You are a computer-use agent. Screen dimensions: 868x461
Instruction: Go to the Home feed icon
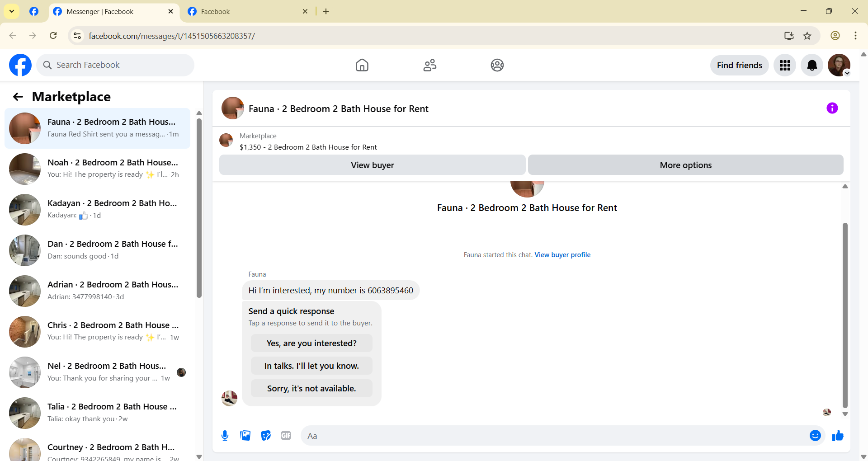[362, 65]
